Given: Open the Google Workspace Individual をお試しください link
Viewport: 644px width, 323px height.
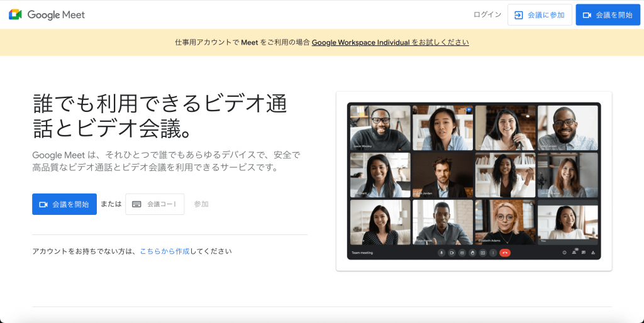Looking at the screenshot, I should pyautogui.click(x=390, y=42).
